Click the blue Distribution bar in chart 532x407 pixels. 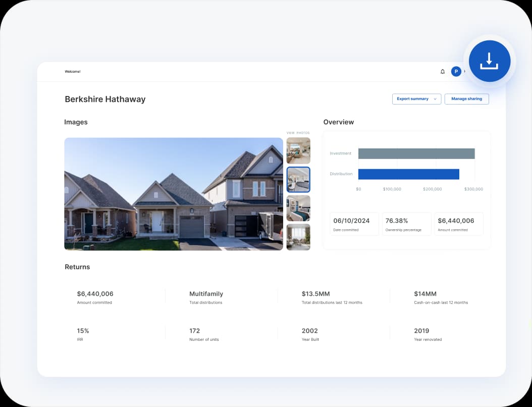coord(408,174)
